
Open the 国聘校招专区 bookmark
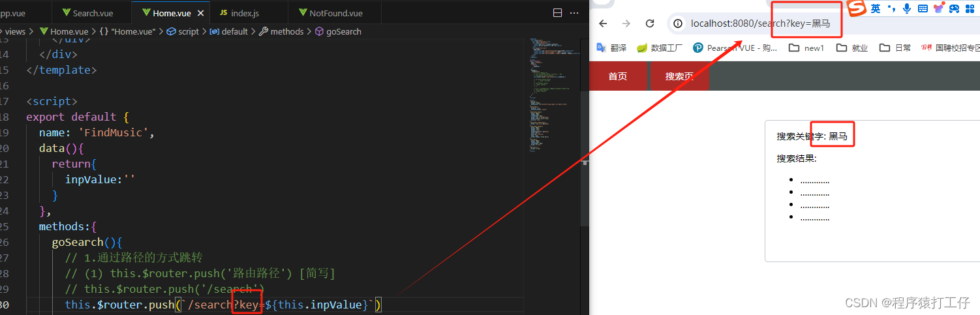[951, 48]
